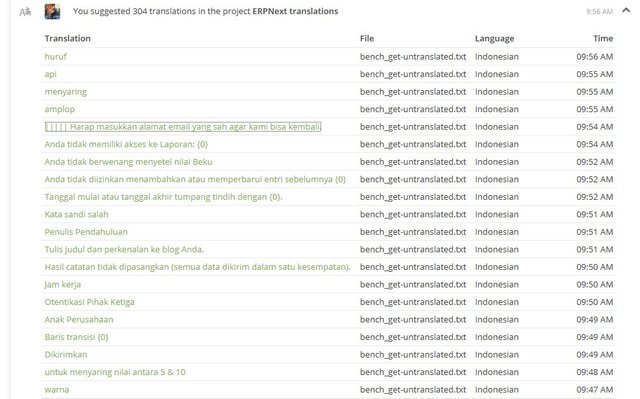Click Indonesian in the 'Baris transisi {0}' row
Viewport: 640px width, 399px height.
[x=497, y=337]
